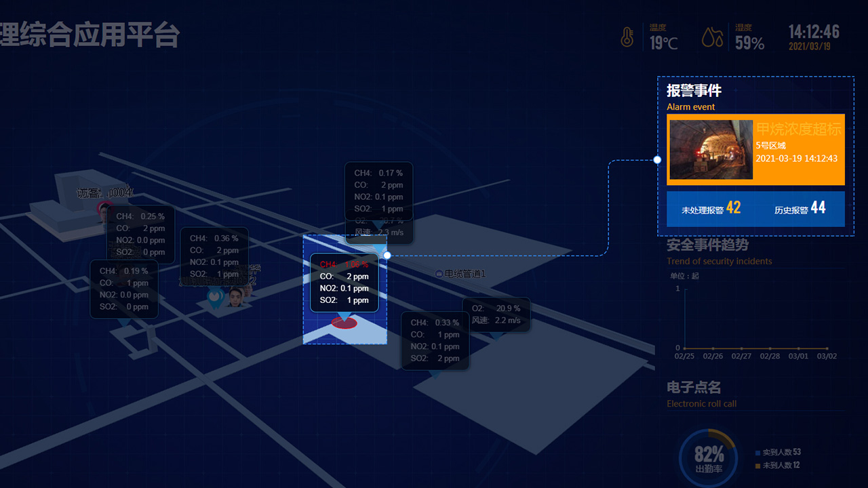This screenshot has height=488, width=868.
Task: Click the worker face avatar next to blue pin
Action: coord(236,297)
